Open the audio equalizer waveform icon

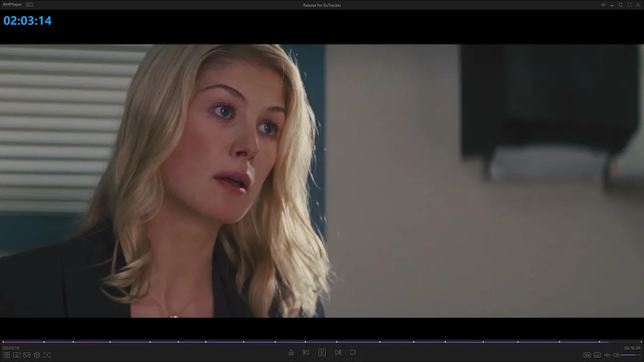(x=607, y=355)
